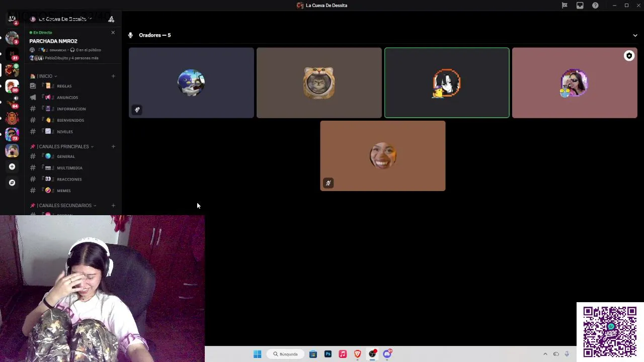
Task: Open the MEMES channel
Action: [73, 191]
